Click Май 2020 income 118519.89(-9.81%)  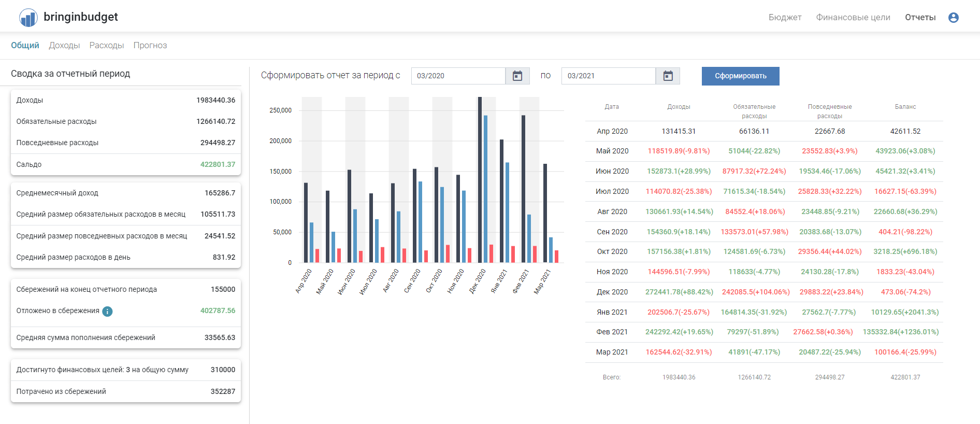(x=679, y=151)
